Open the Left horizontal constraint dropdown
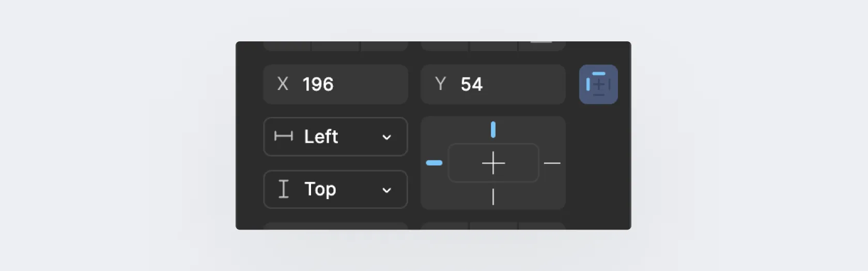This screenshot has width=868, height=271. (x=336, y=137)
